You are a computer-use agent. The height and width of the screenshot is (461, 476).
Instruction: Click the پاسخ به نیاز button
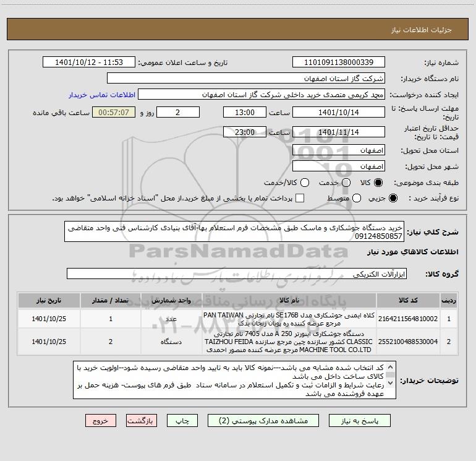point(359,421)
